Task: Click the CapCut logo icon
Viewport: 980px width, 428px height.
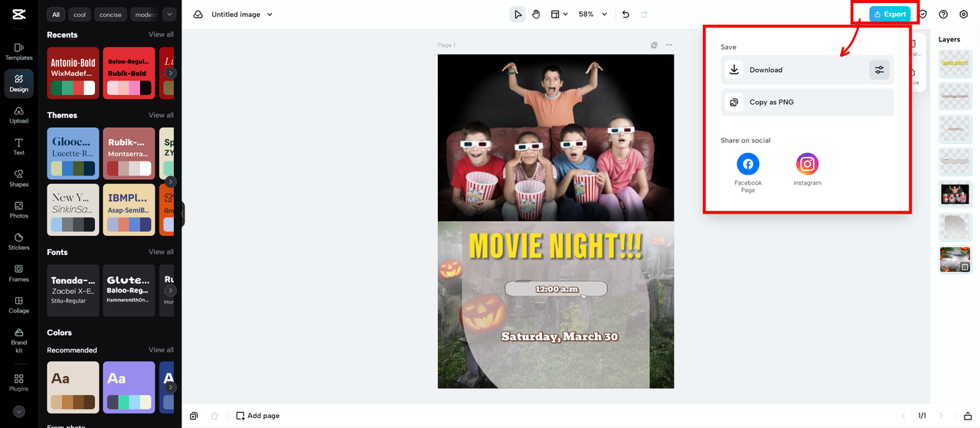Action: tap(18, 13)
